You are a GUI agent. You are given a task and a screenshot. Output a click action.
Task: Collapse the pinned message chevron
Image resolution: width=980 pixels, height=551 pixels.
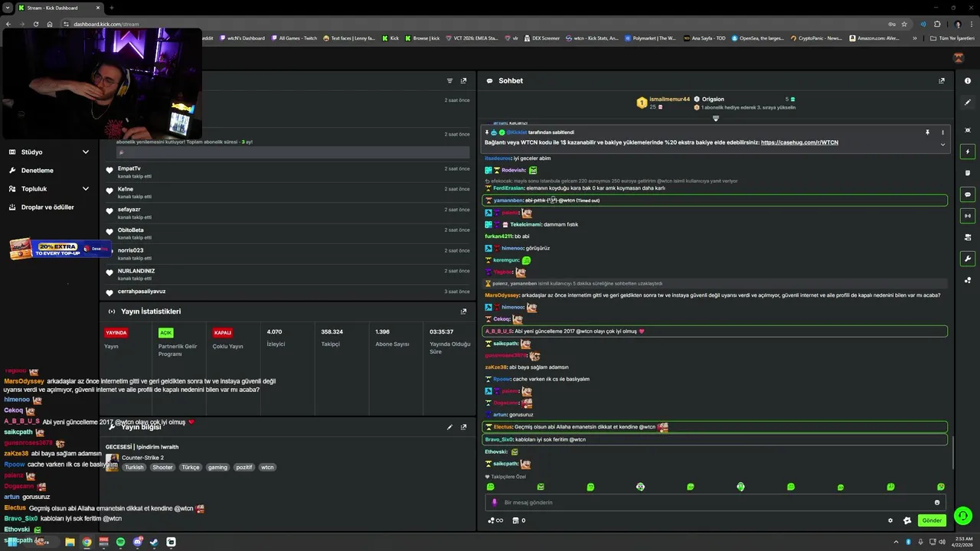pyautogui.click(x=942, y=145)
